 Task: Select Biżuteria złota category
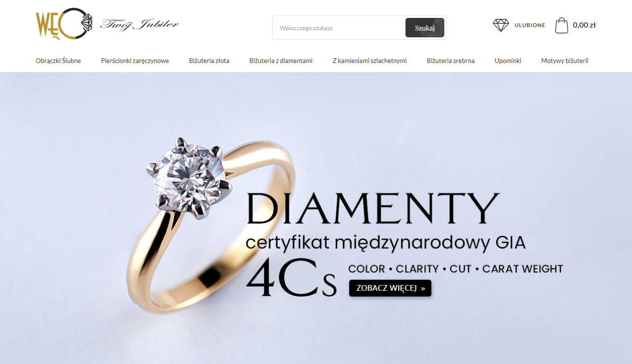point(209,61)
